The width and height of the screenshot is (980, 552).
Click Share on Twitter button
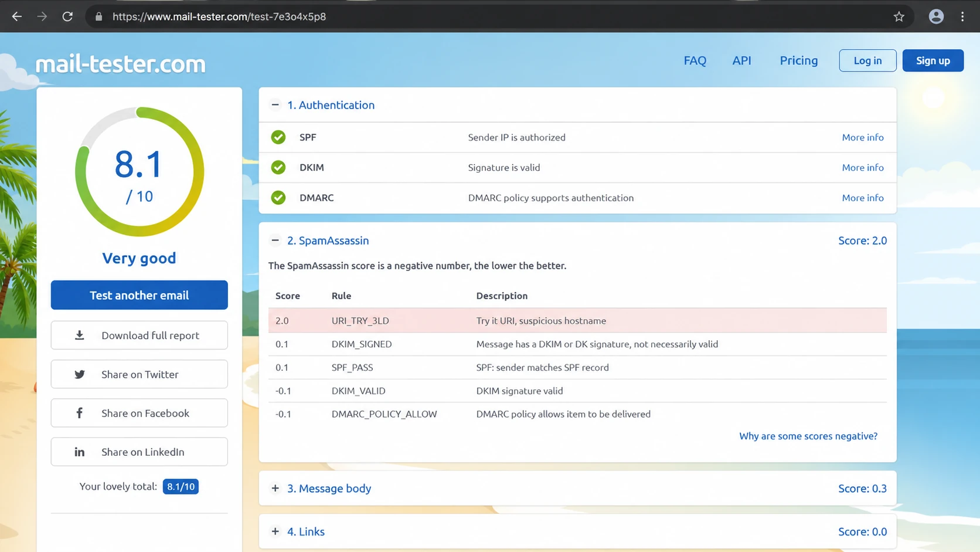(x=139, y=374)
